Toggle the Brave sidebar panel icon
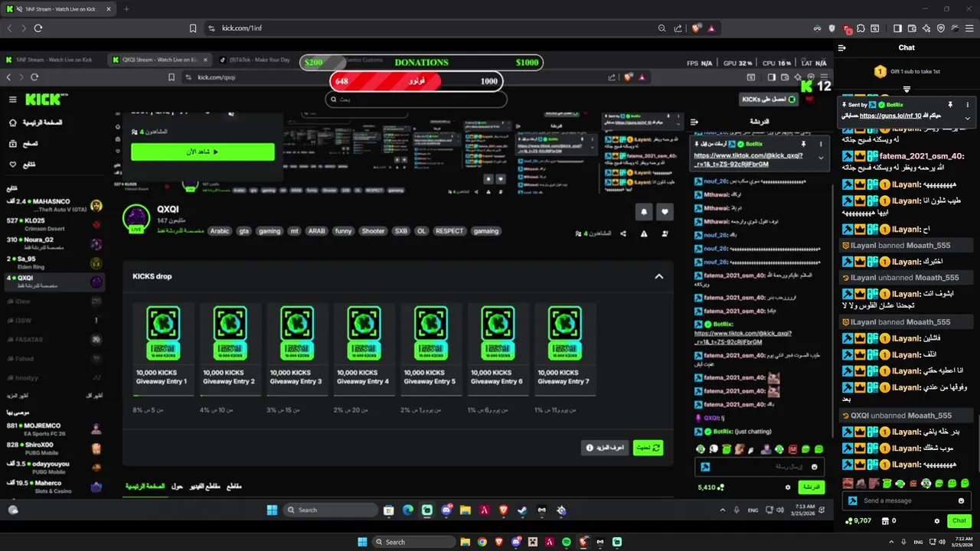 pyautogui.click(x=897, y=28)
